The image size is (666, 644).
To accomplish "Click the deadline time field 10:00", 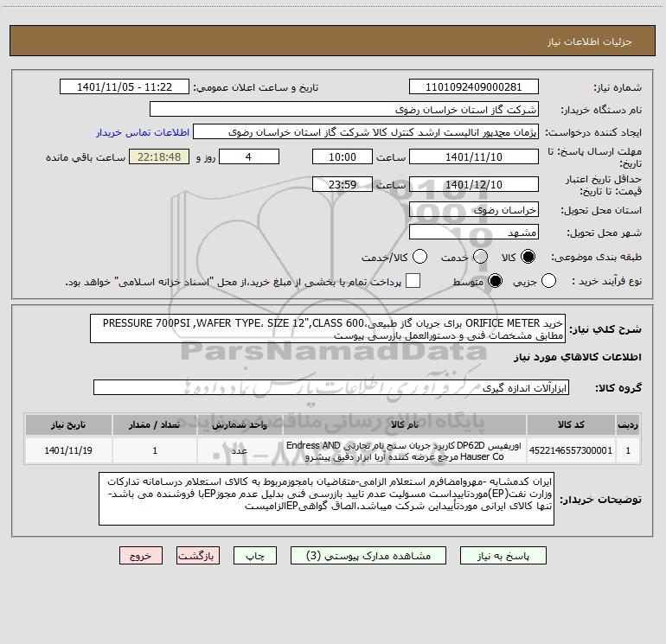I will [x=343, y=156].
